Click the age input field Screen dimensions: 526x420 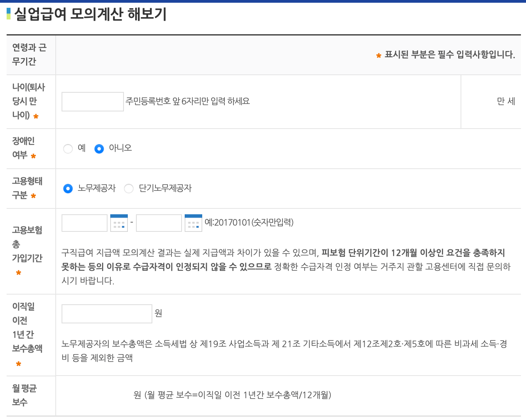[x=92, y=101]
